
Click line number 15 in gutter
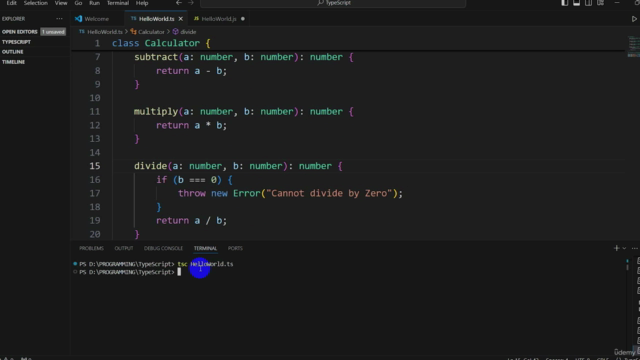95,166
